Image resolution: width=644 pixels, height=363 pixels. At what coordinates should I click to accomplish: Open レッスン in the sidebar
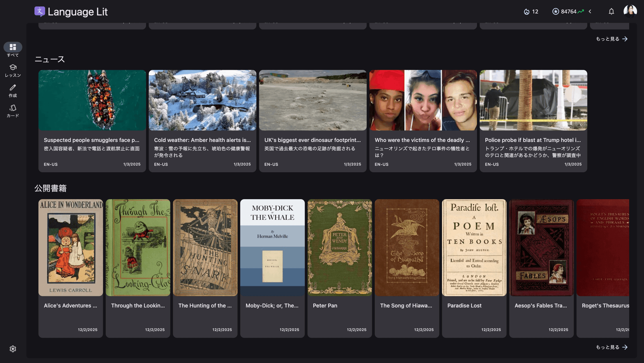tap(13, 70)
